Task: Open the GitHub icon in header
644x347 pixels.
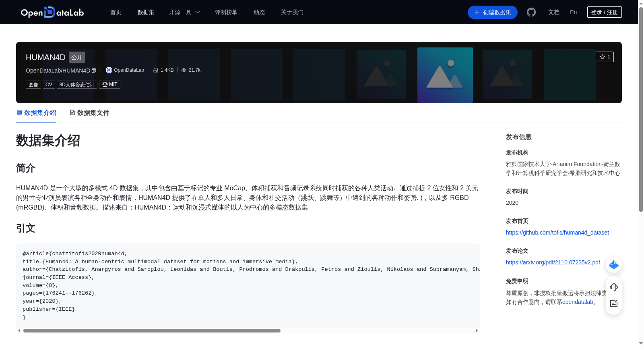Action: 531,12
